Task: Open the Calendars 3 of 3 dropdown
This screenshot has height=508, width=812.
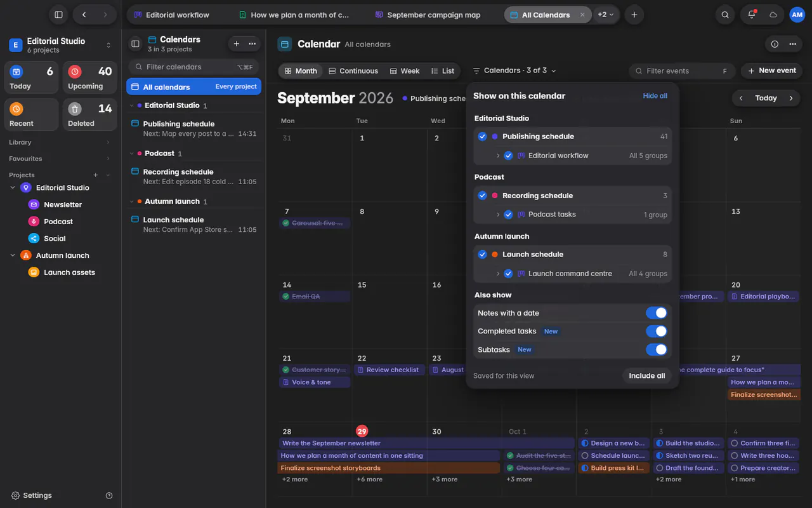Action: click(x=514, y=70)
